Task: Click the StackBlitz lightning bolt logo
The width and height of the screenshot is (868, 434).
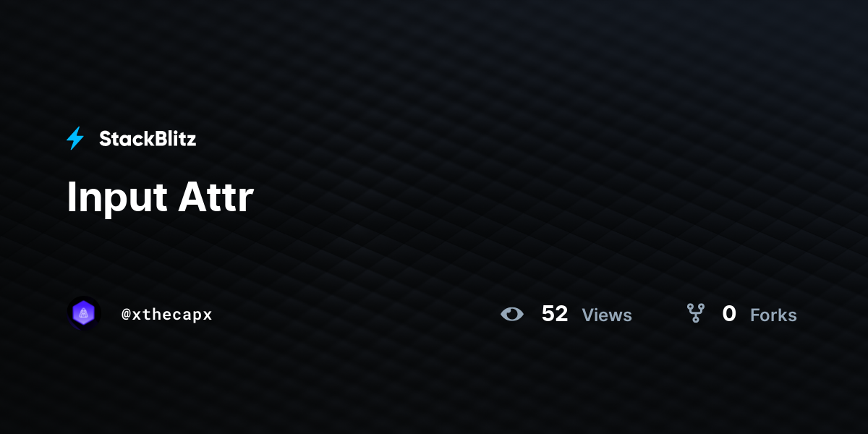Action: tap(75, 138)
